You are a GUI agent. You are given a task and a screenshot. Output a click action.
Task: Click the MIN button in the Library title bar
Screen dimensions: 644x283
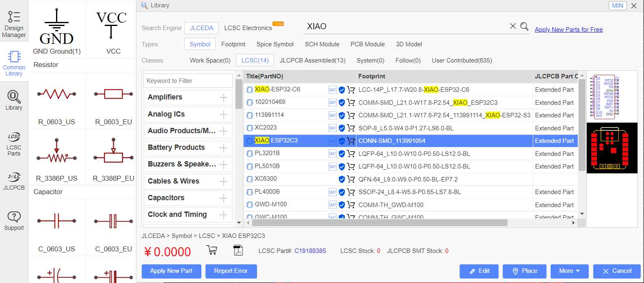618,6
